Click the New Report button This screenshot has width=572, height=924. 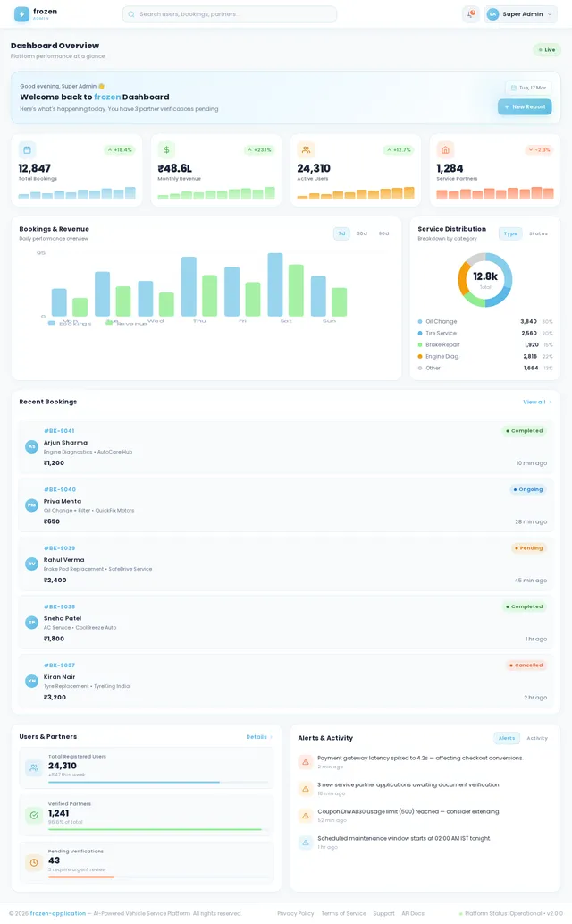tap(525, 106)
